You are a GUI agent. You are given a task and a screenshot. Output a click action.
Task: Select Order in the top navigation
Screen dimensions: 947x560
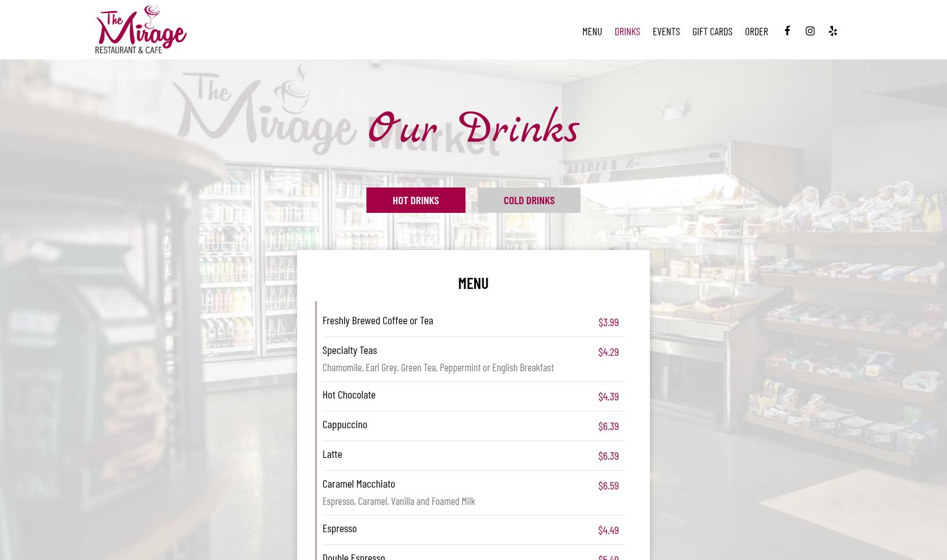click(756, 31)
